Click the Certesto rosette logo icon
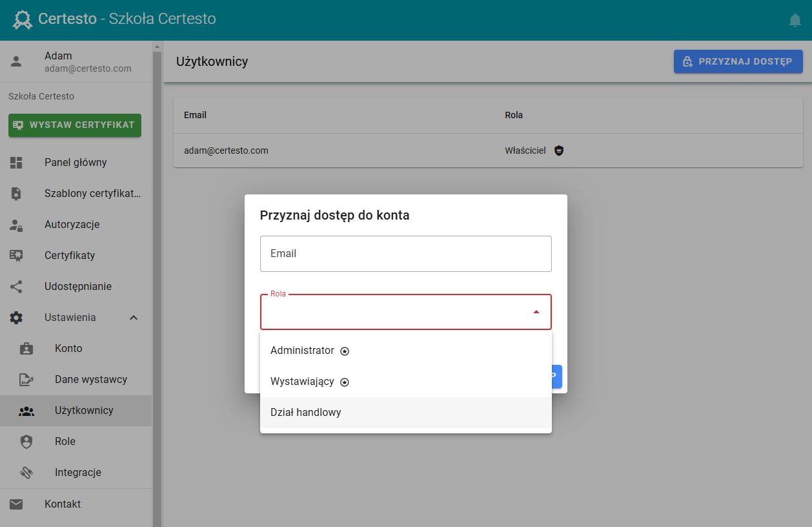 coord(23,20)
